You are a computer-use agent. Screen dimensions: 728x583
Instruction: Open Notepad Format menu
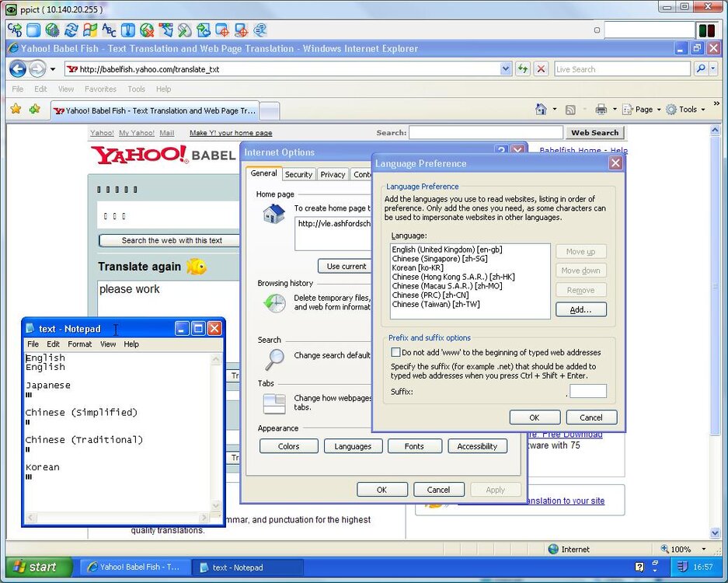(80, 344)
